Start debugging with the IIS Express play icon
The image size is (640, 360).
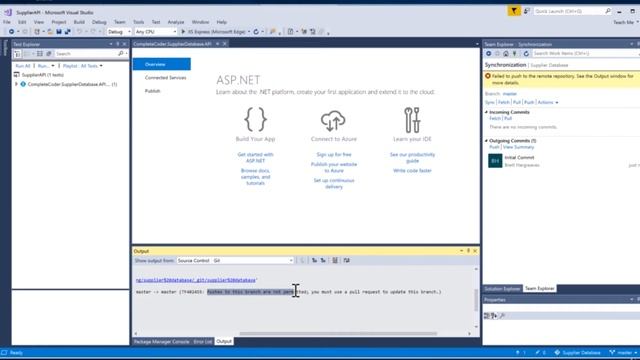click(x=183, y=31)
